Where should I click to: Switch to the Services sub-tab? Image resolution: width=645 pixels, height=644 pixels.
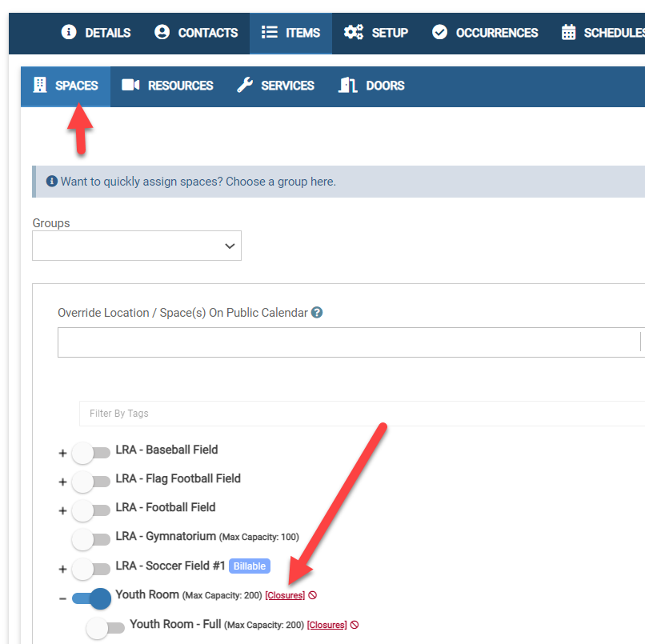276,86
